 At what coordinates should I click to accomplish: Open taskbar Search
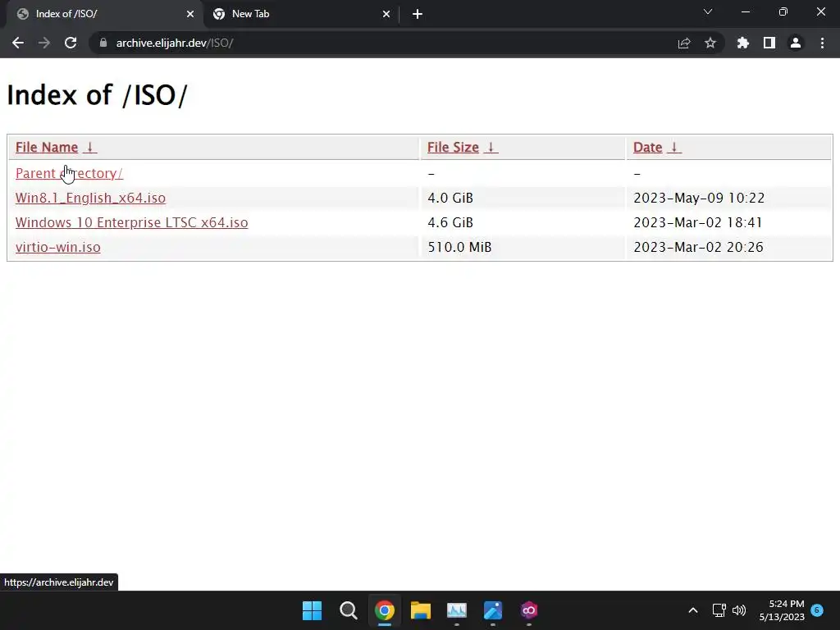coord(348,610)
